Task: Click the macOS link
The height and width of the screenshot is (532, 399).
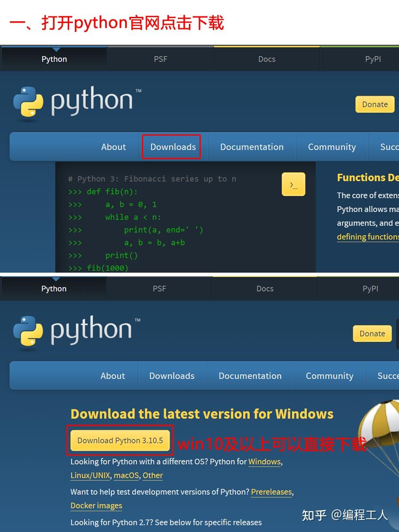Action: tap(125, 475)
